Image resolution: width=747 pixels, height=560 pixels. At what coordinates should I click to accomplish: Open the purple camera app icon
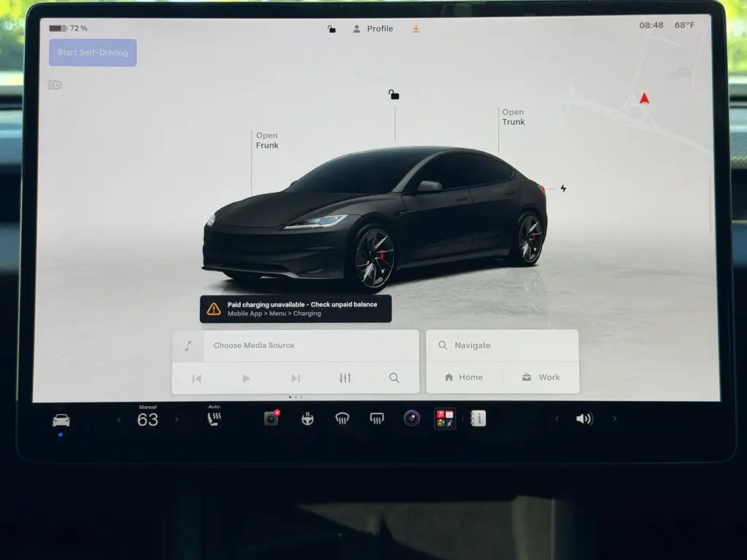(x=411, y=419)
